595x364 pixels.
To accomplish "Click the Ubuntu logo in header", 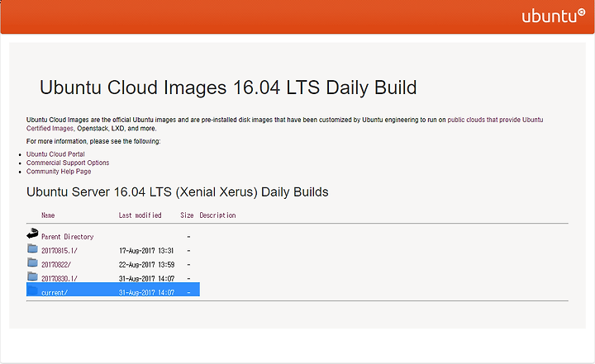I will point(553,16).
